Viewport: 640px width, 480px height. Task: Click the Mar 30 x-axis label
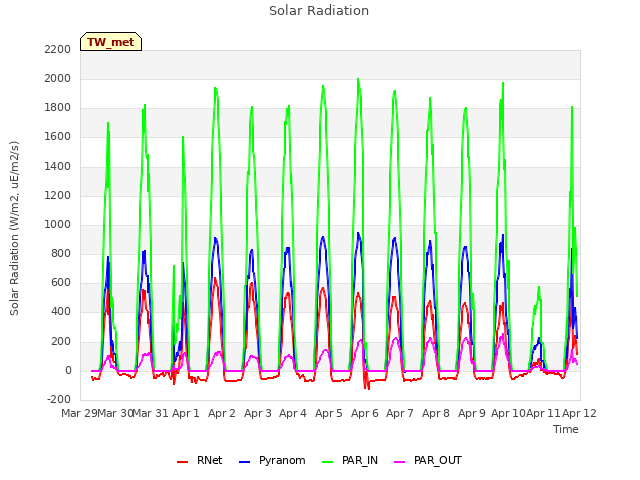115,413
